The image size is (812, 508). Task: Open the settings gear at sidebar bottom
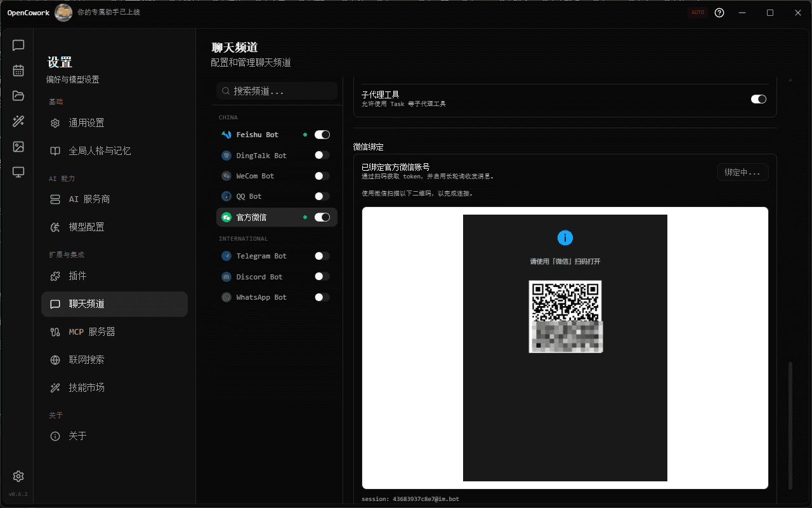(x=18, y=476)
